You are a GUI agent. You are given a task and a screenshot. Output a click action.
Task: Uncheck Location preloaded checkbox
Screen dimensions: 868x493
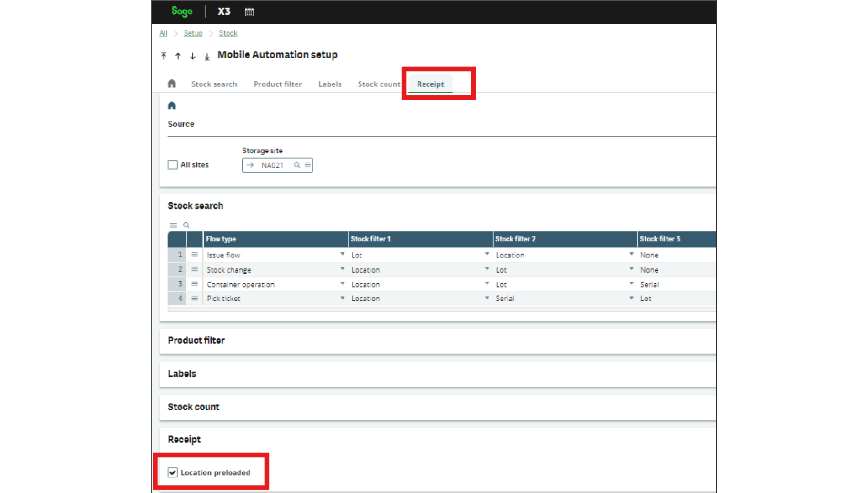[x=173, y=472]
